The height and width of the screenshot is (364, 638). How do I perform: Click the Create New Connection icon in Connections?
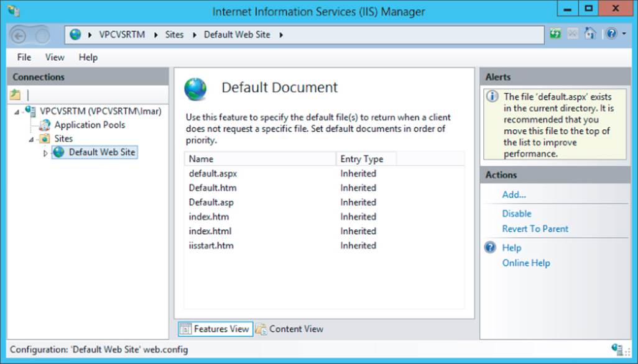[x=15, y=94]
